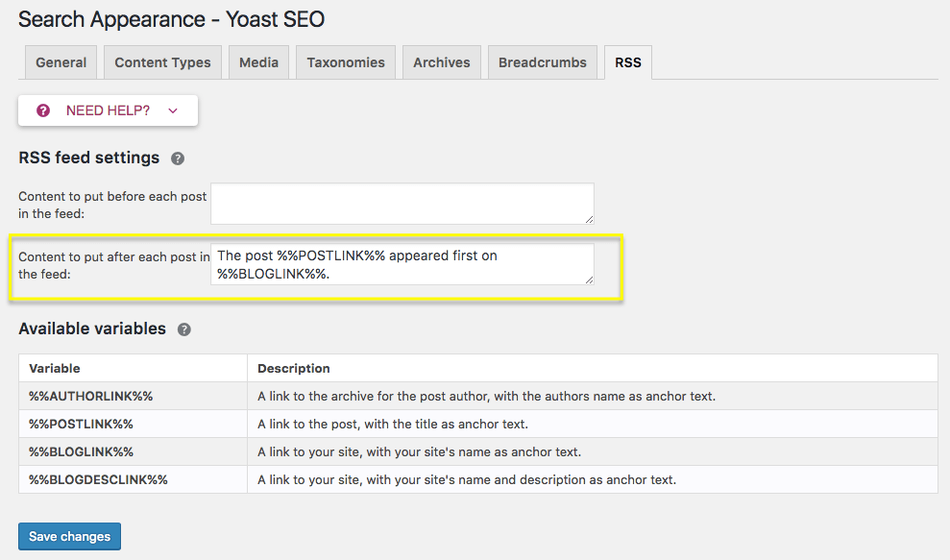Switch to the Breadcrumbs tab
950x560 pixels.
click(543, 62)
